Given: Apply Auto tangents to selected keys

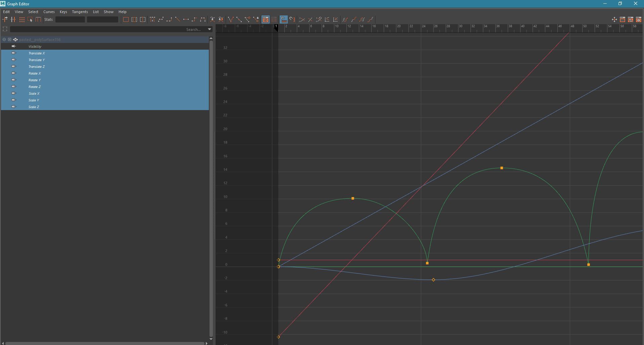Looking at the screenshot, I should 152,19.
